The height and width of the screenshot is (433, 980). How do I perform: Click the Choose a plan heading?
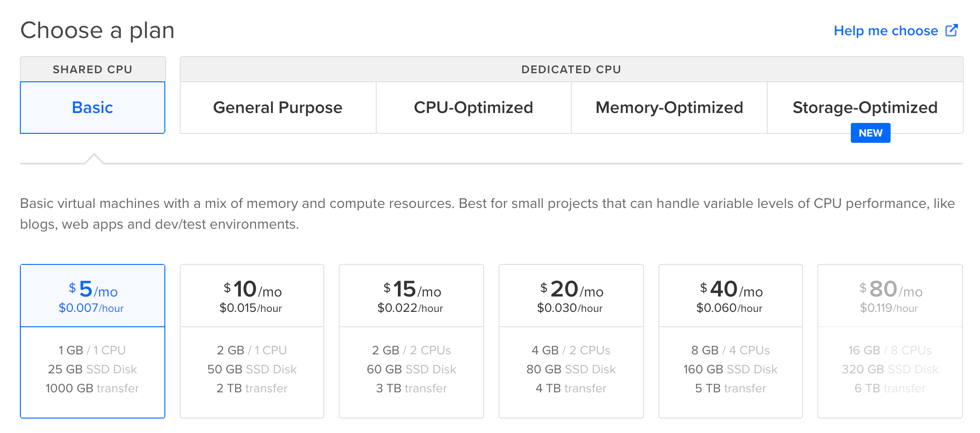pos(98,31)
